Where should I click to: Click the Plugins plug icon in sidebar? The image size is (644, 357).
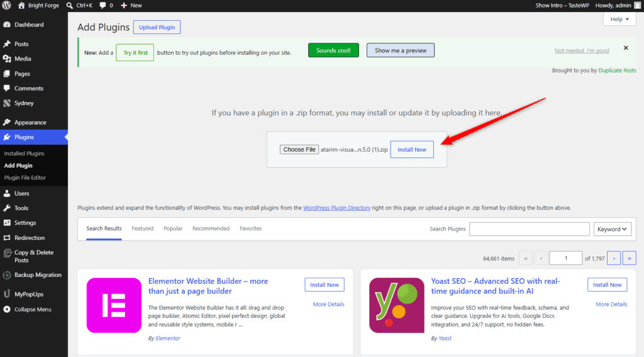tap(7, 137)
